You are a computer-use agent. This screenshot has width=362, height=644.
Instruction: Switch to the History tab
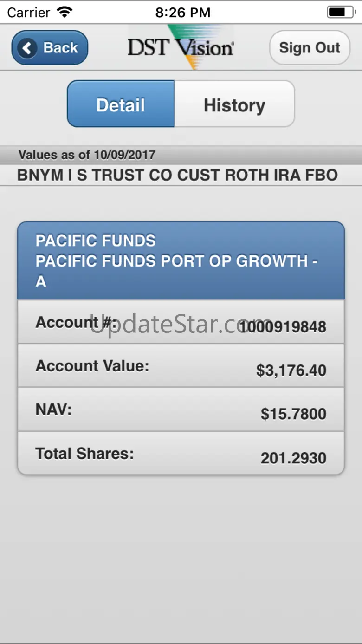234,104
